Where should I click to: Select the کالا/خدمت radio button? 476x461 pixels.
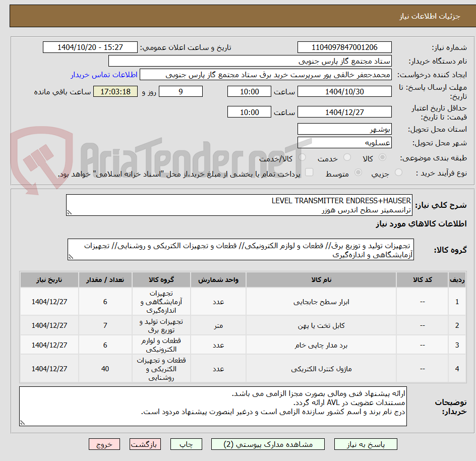coord(302,157)
